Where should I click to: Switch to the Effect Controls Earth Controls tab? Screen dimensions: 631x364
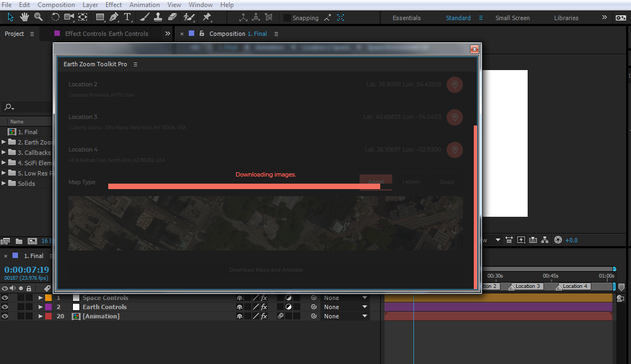107,34
